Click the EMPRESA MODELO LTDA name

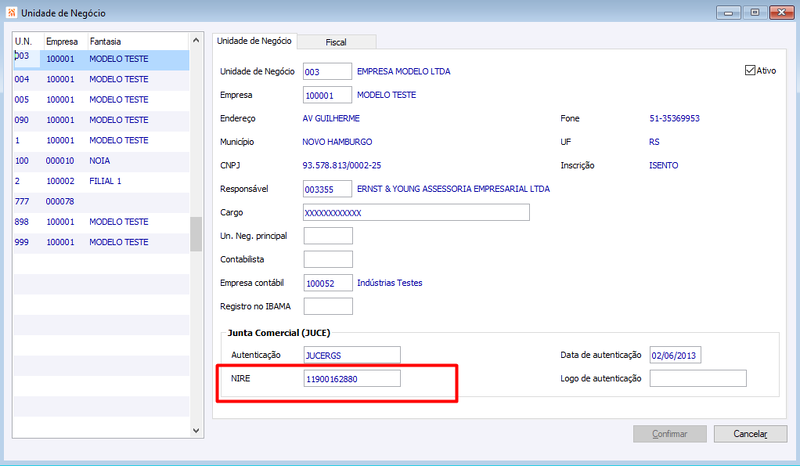404,71
